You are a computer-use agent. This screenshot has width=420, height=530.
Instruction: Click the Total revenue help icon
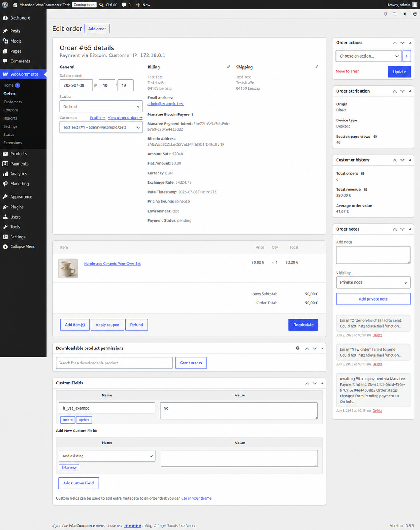click(365, 190)
